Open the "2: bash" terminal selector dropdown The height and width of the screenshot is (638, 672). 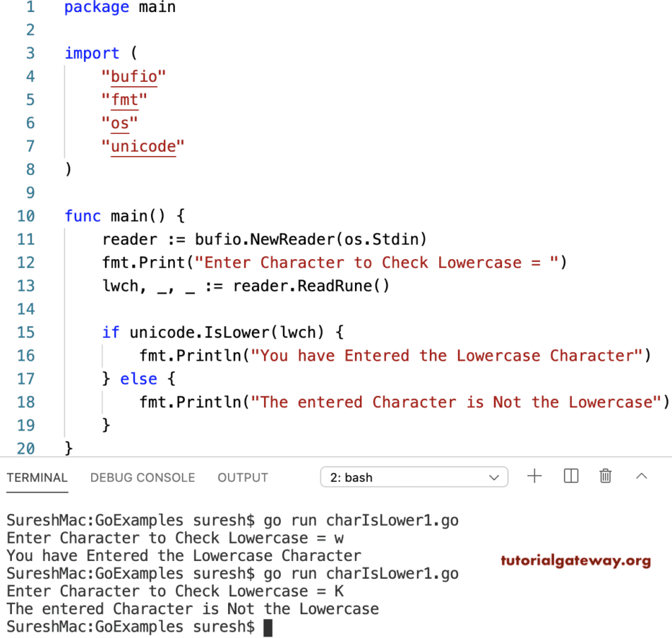(x=414, y=477)
